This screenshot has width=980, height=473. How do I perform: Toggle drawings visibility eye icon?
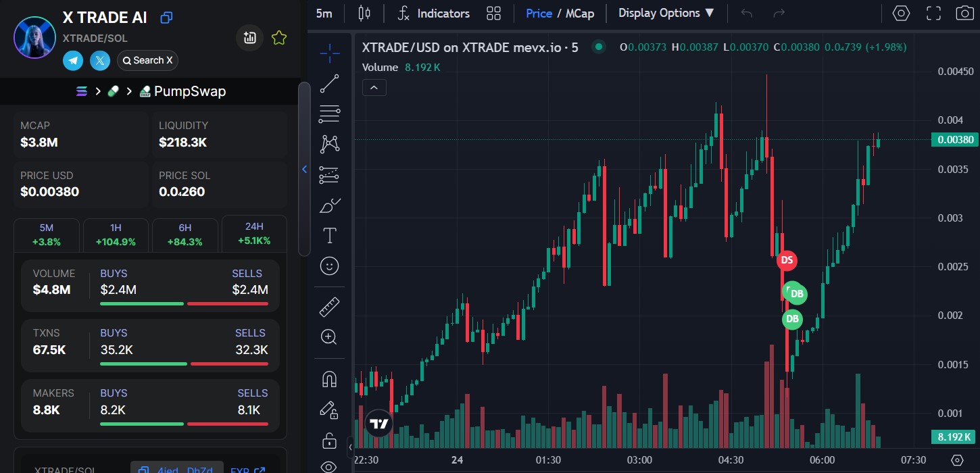[x=329, y=466]
